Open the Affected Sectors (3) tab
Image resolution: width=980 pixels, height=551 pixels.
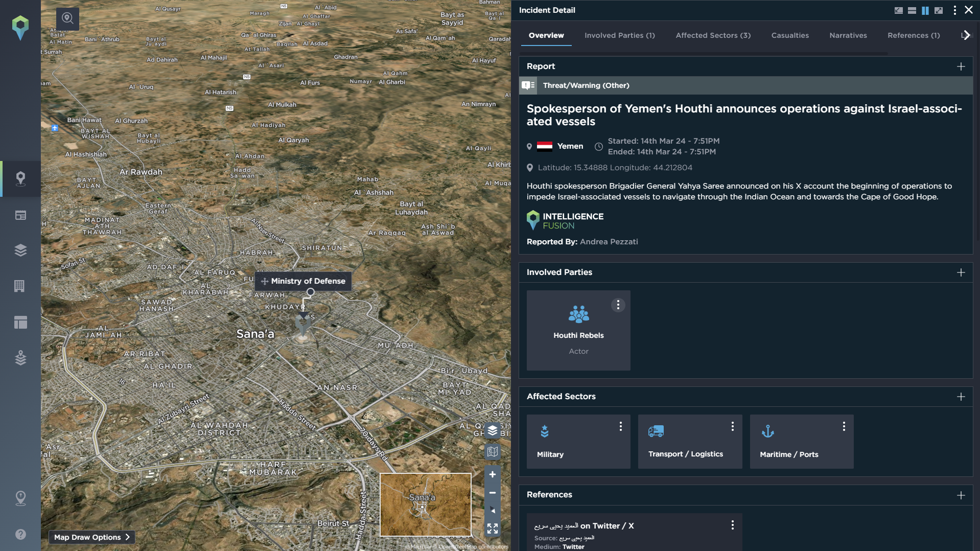point(713,35)
